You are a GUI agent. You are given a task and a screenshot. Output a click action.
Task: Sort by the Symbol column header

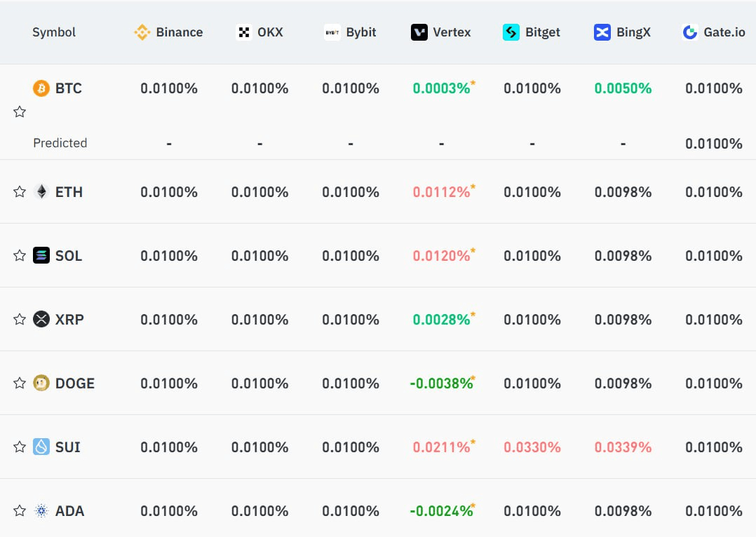point(54,32)
